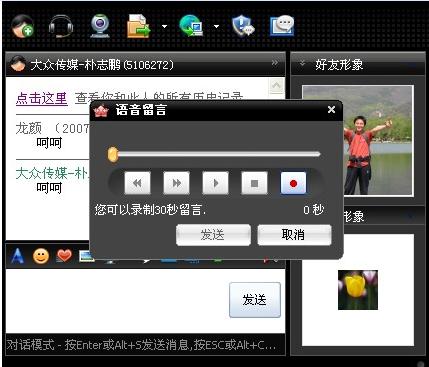Click the 大众传媒-朴志鹏 (5106272) title
429x367 pixels.
pos(102,64)
